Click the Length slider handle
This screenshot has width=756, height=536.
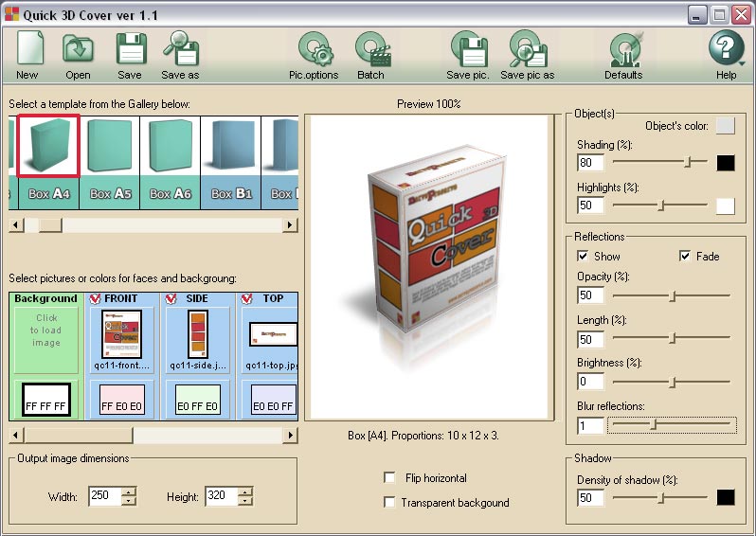[x=673, y=338]
